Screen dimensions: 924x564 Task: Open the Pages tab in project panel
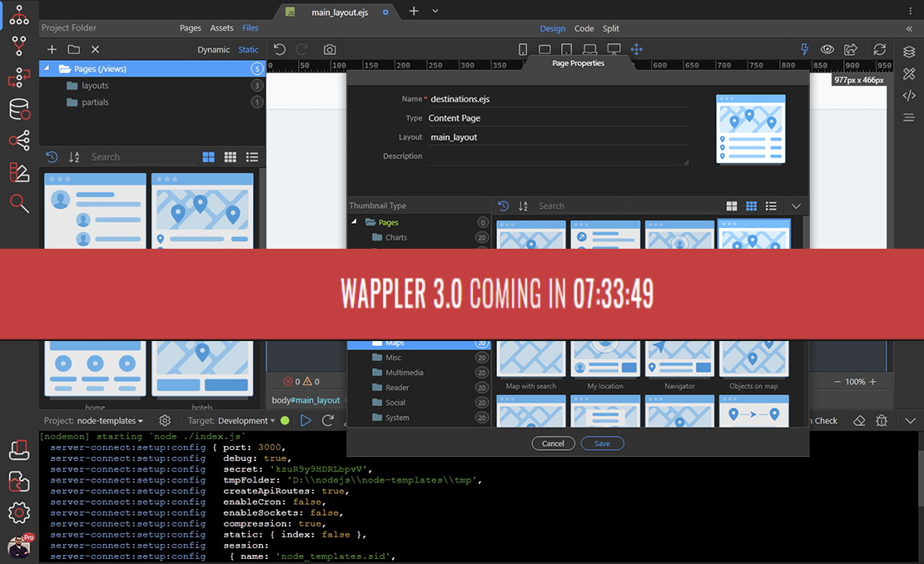(191, 27)
